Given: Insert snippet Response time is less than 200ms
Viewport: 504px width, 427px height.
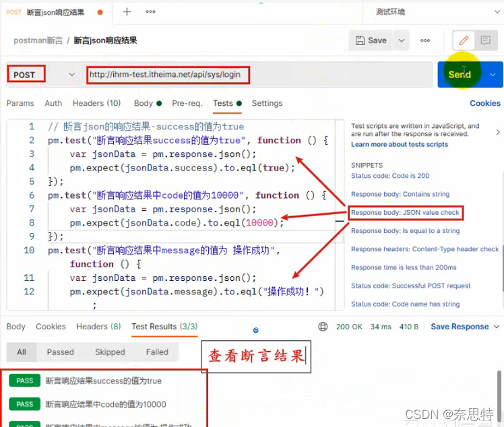Looking at the screenshot, I should coord(404,267).
